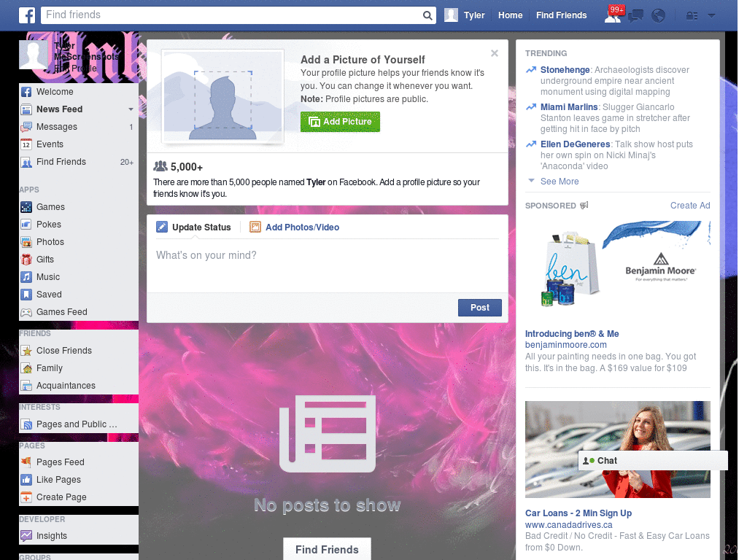Image resolution: width=747 pixels, height=560 pixels.
Task: Open the Miami Marlins trending topic
Action: coord(569,107)
